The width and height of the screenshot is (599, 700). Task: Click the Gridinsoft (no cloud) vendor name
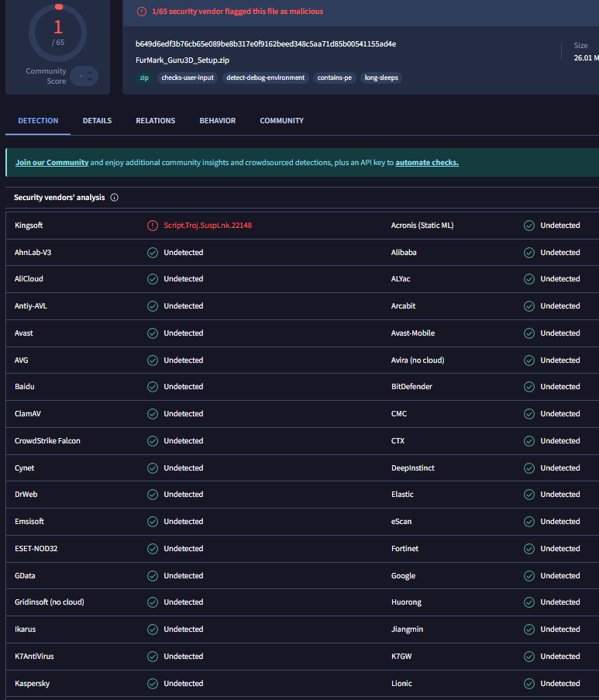49,602
